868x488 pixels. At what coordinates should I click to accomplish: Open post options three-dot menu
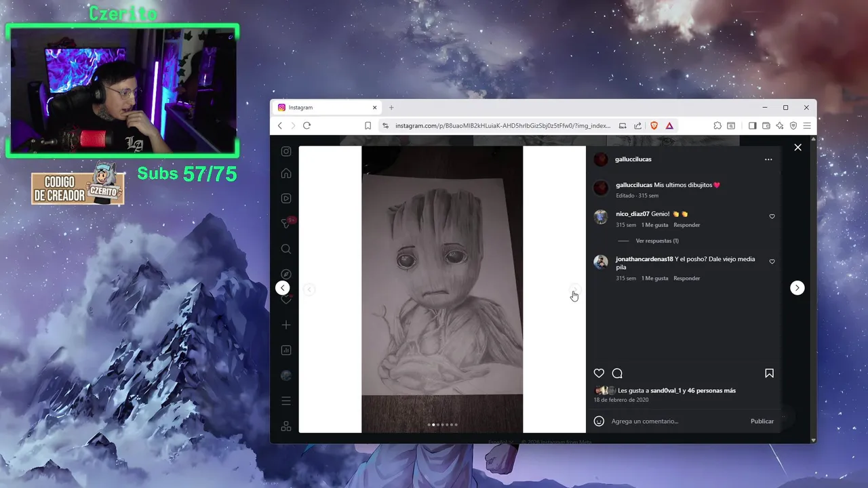point(768,160)
